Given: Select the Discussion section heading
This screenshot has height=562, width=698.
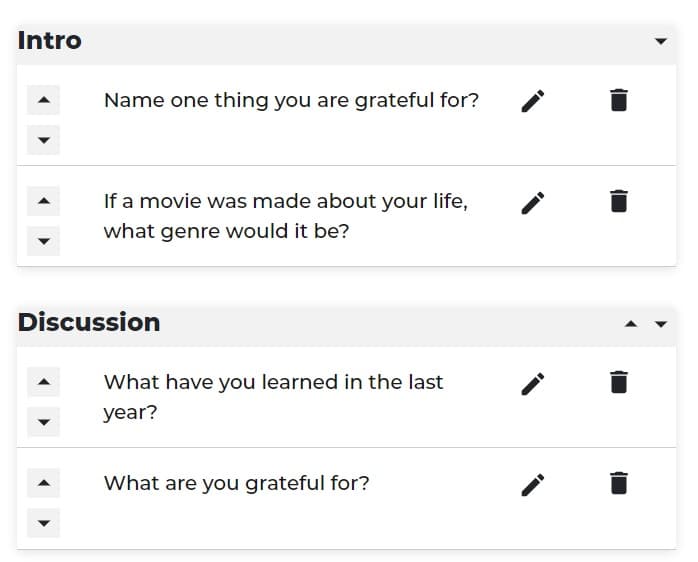Looking at the screenshot, I should tap(89, 322).
